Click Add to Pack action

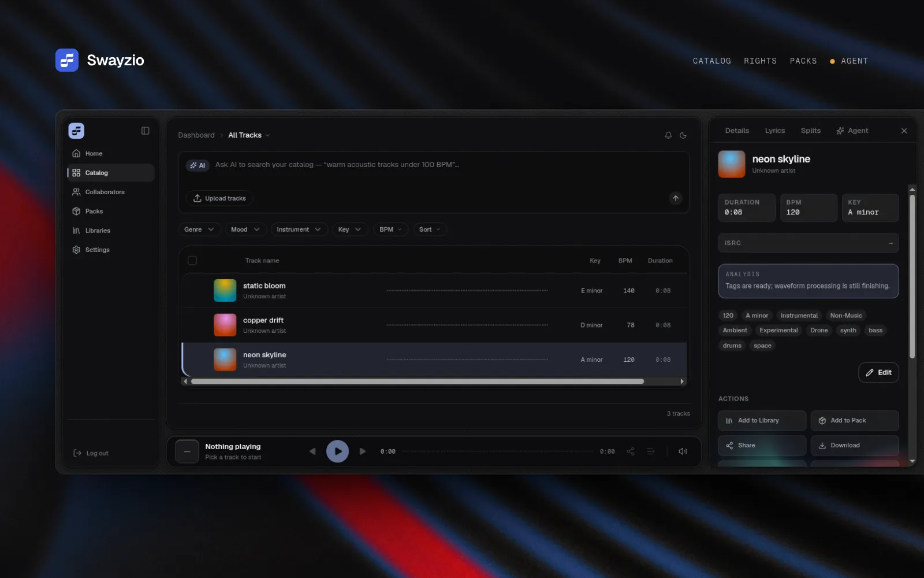[855, 421]
